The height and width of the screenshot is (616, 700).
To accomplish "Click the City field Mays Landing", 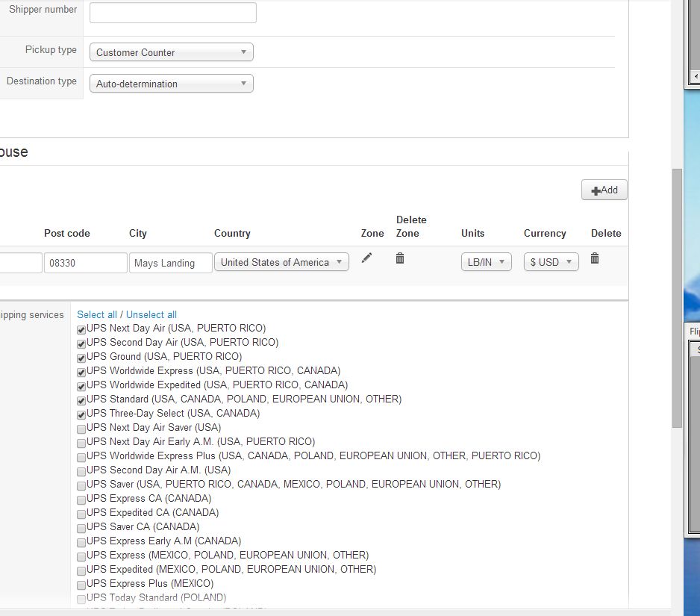I will [x=171, y=263].
